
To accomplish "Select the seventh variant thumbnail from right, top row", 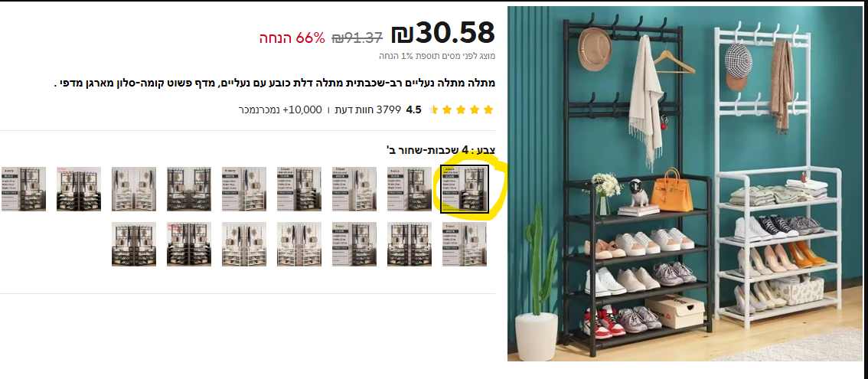I will (134, 189).
